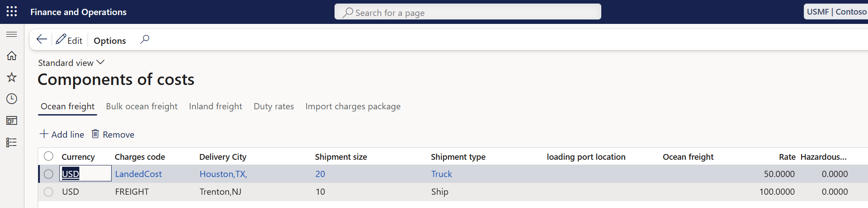Click the Add line button

pos(62,135)
